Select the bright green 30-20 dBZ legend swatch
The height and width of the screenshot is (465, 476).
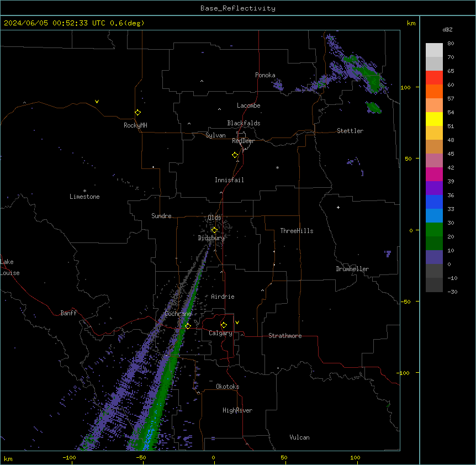click(x=434, y=230)
